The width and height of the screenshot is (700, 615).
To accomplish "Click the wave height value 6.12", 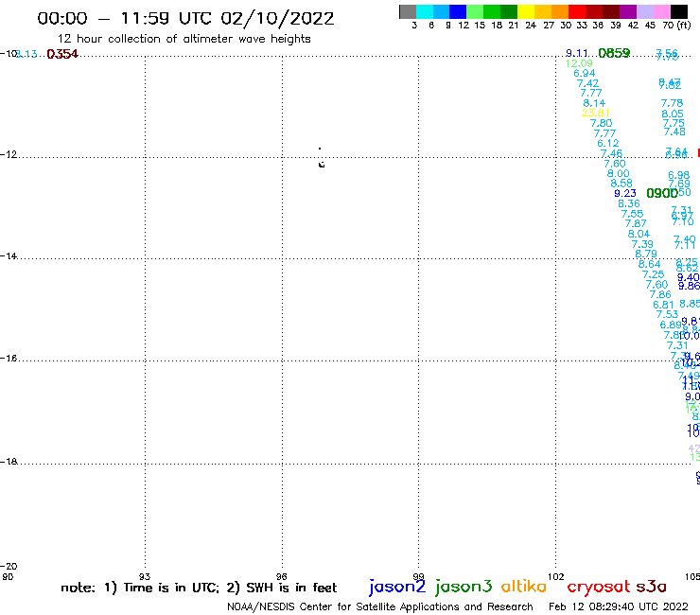I will (x=608, y=144).
